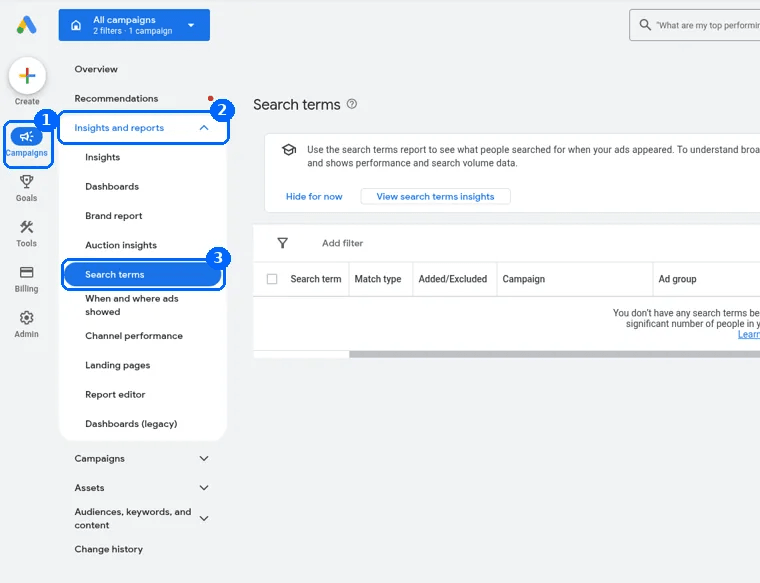The image size is (760, 583).
Task: Open Auction insights item
Action: tap(121, 245)
